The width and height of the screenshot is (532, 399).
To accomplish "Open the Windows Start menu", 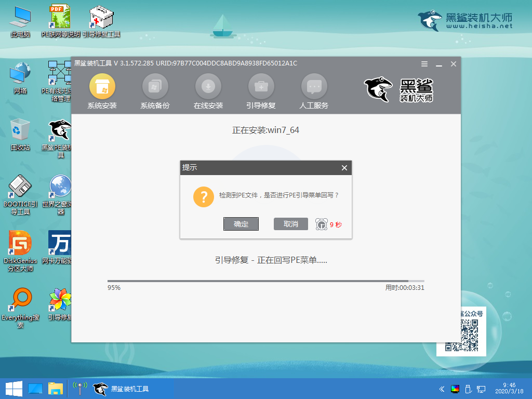I will (x=14, y=389).
